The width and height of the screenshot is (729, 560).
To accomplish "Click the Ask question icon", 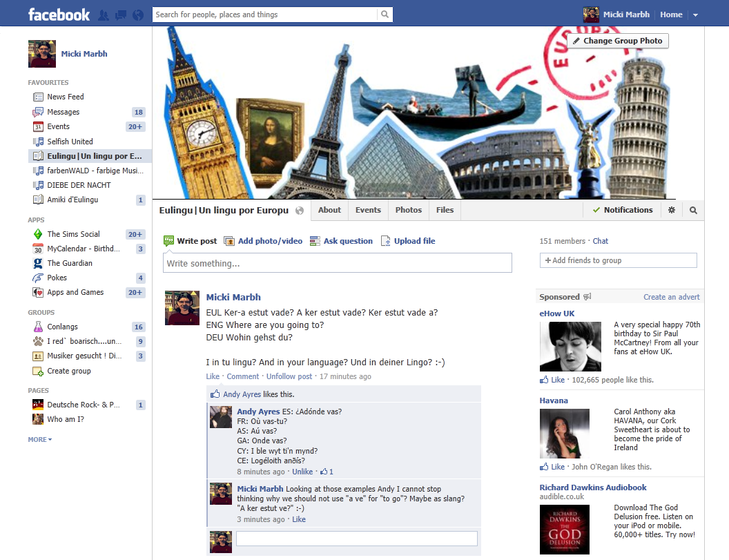I will tap(315, 241).
